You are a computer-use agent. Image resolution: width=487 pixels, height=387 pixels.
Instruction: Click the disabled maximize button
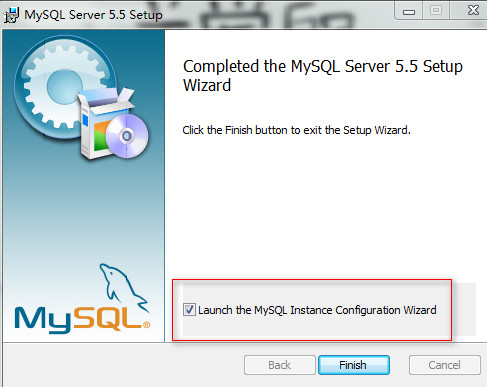(436, 10)
